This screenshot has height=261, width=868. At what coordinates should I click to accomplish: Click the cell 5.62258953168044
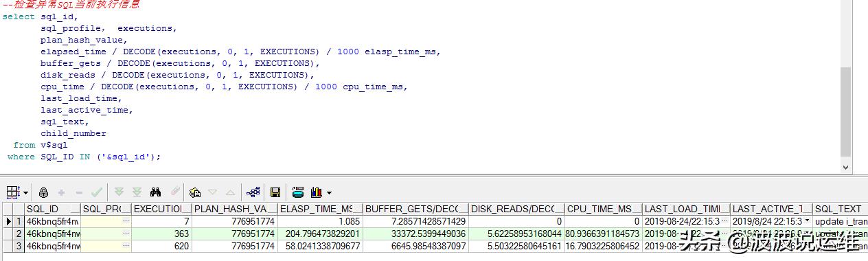coord(516,234)
